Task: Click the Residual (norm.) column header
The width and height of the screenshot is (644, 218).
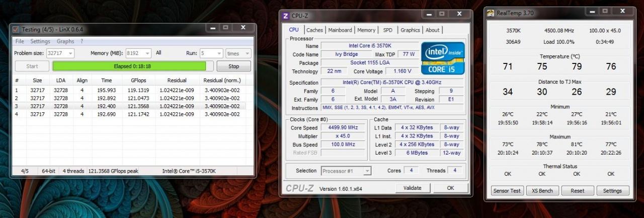Action: click(223, 80)
